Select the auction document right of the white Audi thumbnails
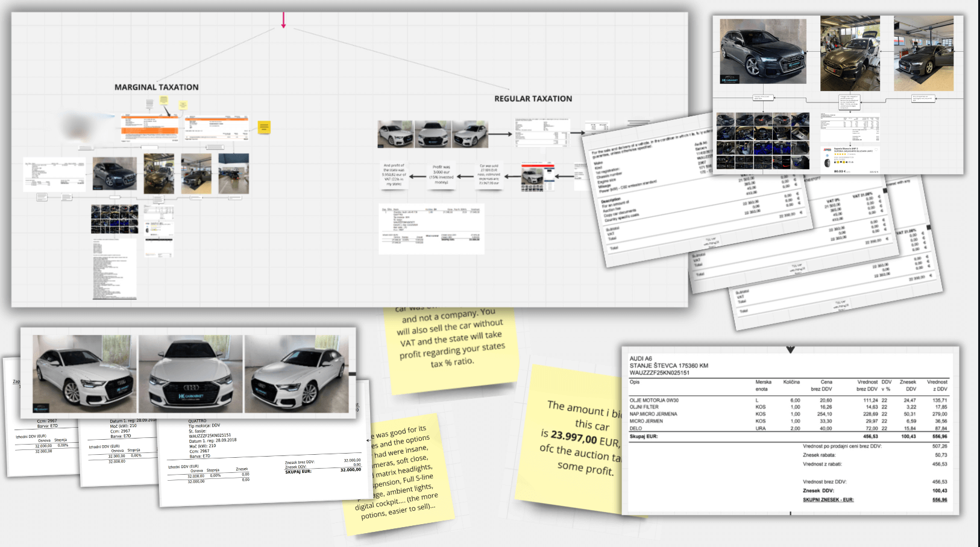The width and height of the screenshot is (980, 547). click(x=542, y=133)
